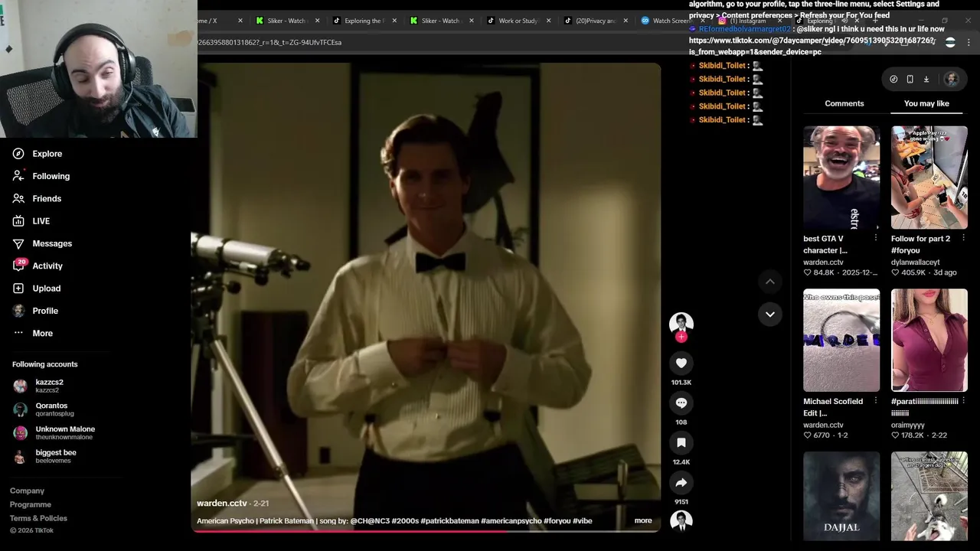Open oraimyyyy channel name under card
The height and width of the screenshot is (551, 980).
[908, 425]
